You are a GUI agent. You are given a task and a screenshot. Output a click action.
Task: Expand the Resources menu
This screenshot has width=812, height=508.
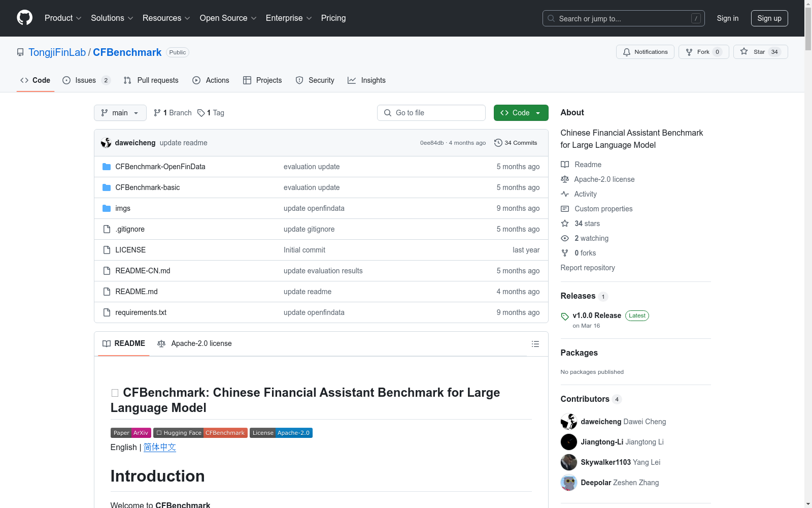point(166,18)
